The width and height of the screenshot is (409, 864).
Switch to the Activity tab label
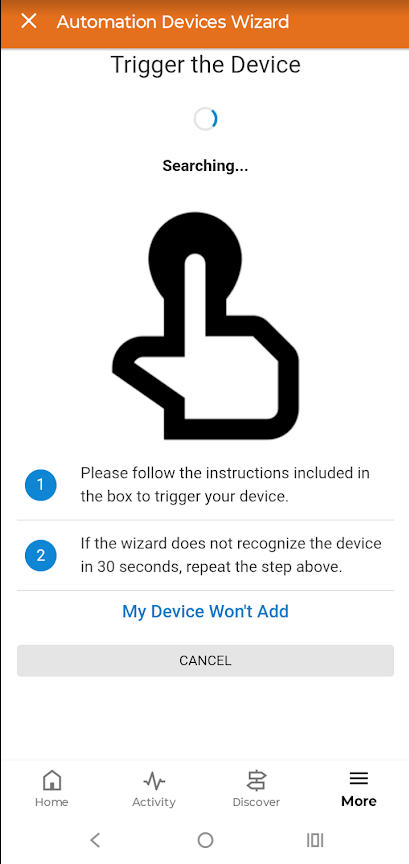[x=154, y=802]
